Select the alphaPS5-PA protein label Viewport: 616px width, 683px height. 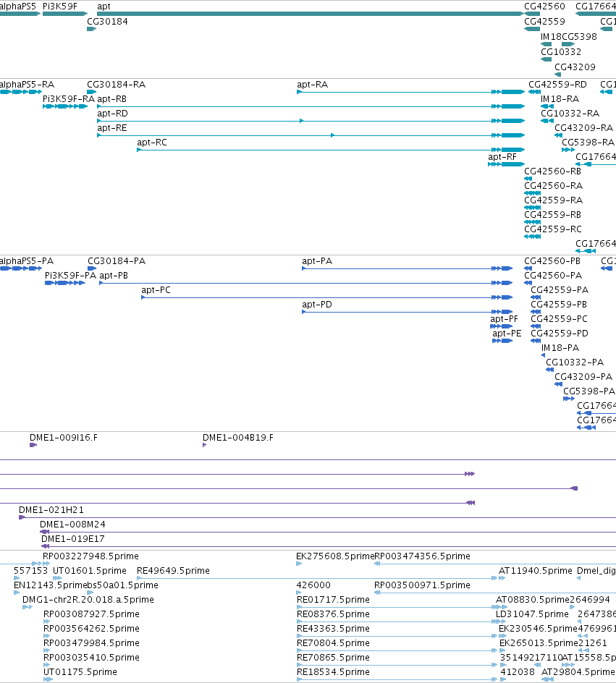[x=27, y=261]
